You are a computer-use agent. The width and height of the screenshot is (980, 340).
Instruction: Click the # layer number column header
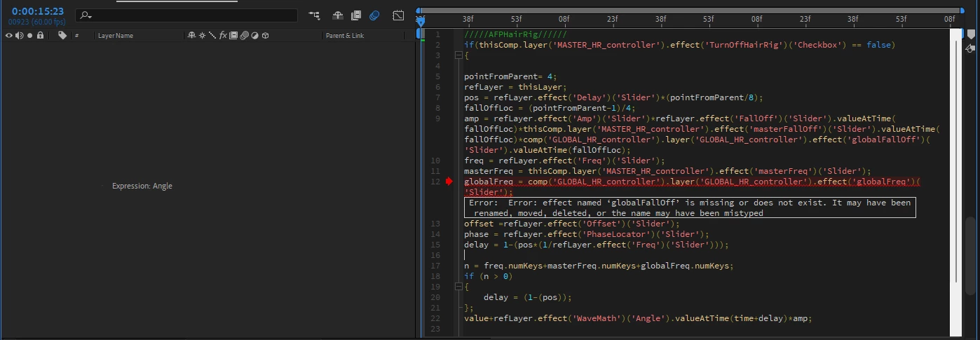point(76,35)
